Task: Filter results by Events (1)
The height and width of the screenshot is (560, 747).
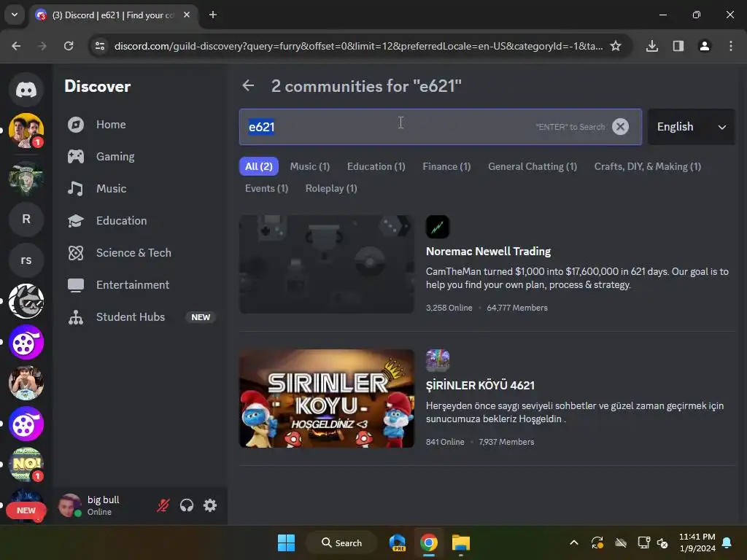Action: [266, 188]
